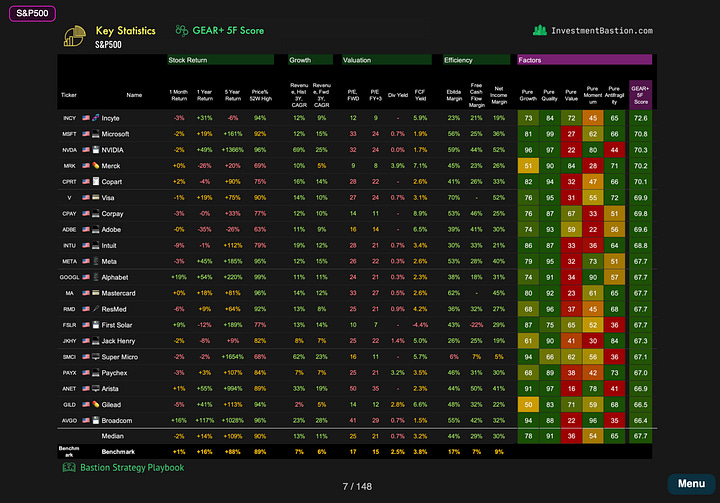Viewport: 720px width, 503px height.
Task: Click the Jack Henry logo icon
Action: [96, 341]
